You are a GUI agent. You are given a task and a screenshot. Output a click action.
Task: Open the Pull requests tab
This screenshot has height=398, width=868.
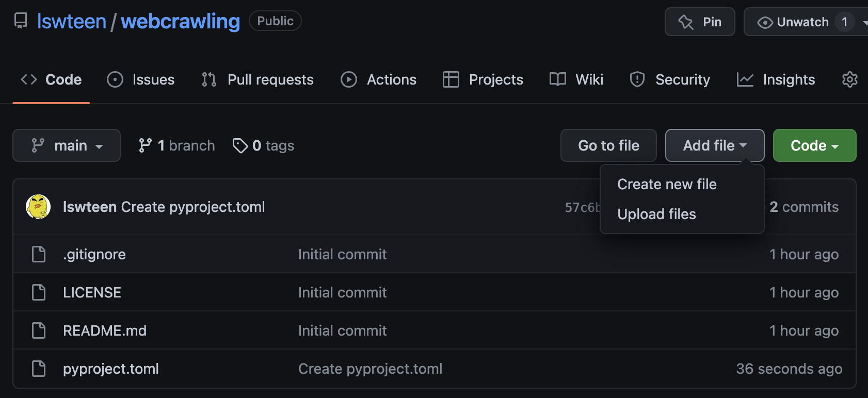(258, 79)
